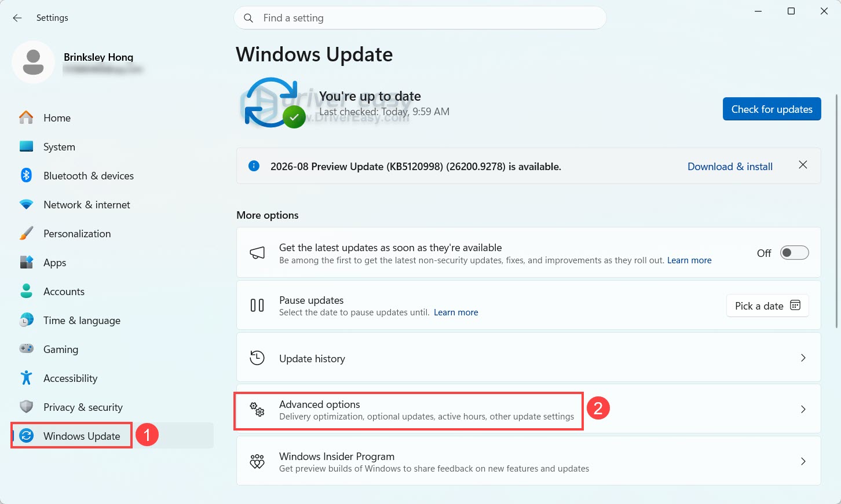This screenshot has width=841, height=504.
Task: Click the 'Windows Update' page title
Action: (315, 54)
